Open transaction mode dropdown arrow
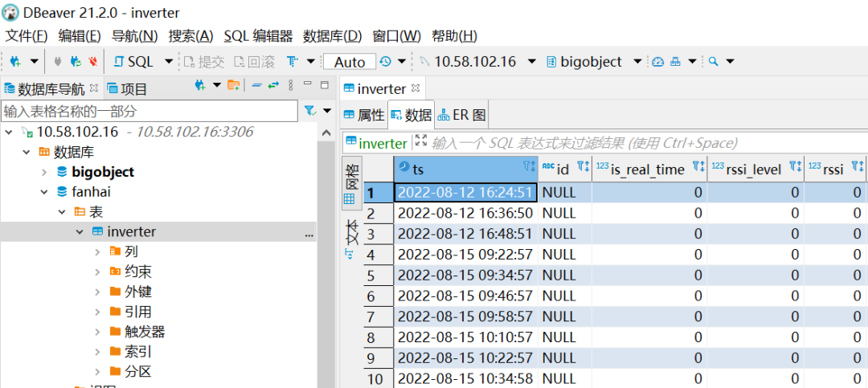The image size is (868, 388). [310, 61]
